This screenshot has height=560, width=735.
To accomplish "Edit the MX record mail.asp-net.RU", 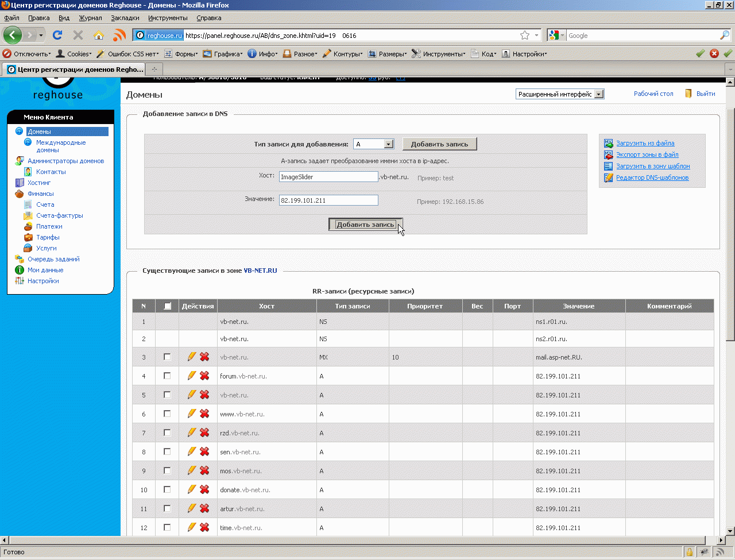I will (x=192, y=357).
